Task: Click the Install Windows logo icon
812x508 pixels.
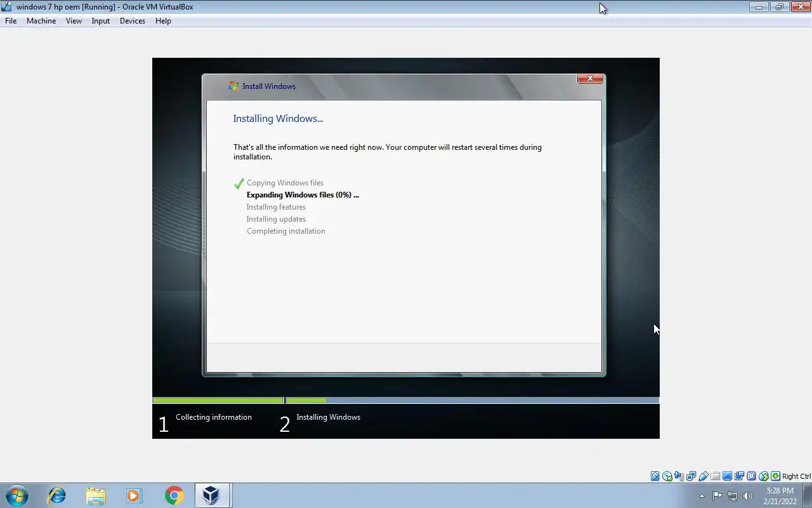Action: point(233,86)
